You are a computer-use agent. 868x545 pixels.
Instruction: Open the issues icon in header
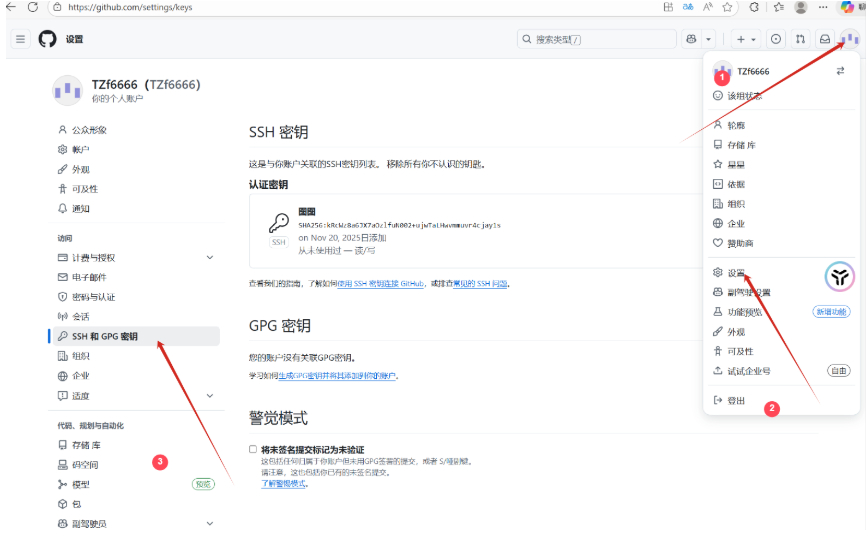click(x=776, y=39)
